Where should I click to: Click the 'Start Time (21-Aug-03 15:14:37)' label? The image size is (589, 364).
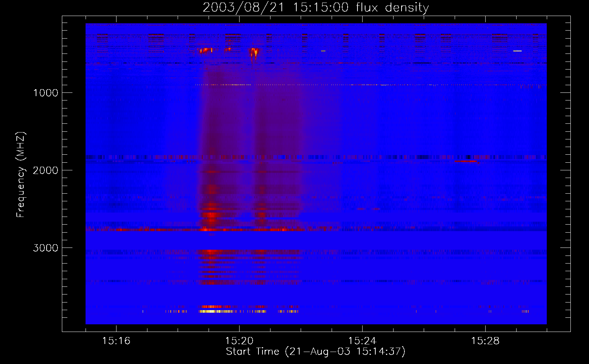point(316,352)
